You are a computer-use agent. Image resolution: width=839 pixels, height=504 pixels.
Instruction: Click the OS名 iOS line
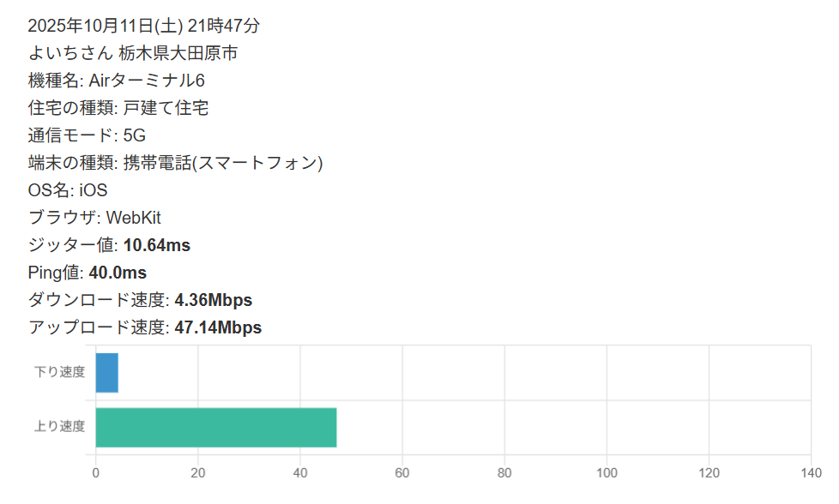(68, 190)
